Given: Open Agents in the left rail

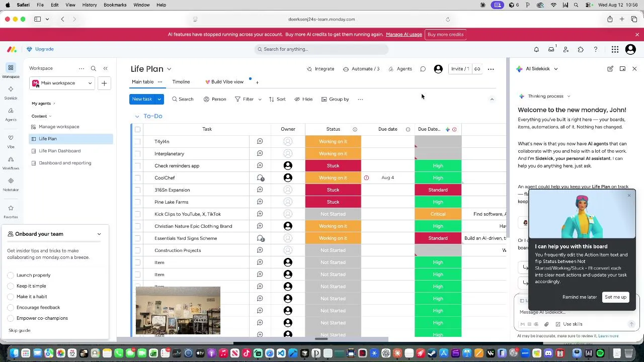Looking at the screenshot, I should coord(11,114).
